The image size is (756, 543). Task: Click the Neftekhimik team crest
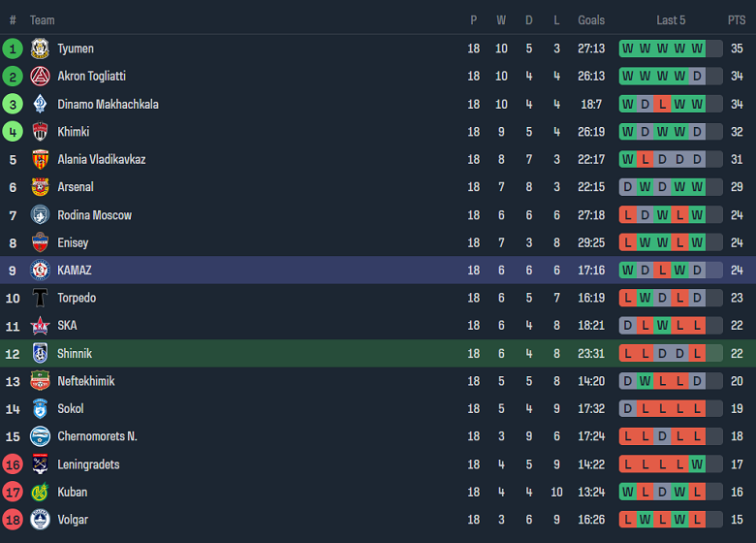pyautogui.click(x=40, y=381)
